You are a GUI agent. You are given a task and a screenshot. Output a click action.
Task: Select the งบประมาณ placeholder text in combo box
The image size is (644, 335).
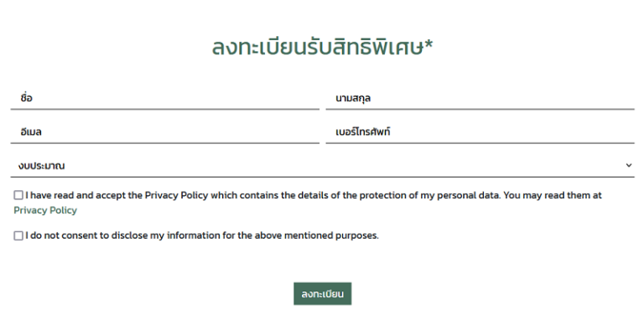click(41, 166)
